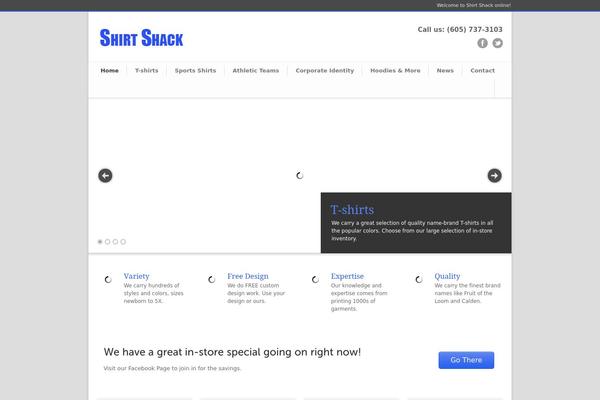Open the Athletic Teams menu item
600x400 pixels.
[x=256, y=70]
